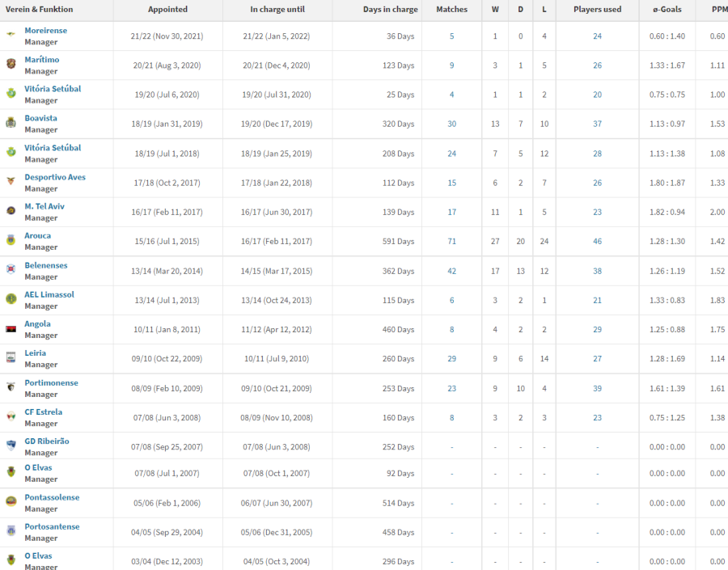The height and width of the screenshot is (570, 728).
Task: Click the Moreirense club crest icon
Action: [x=11, y=34]
